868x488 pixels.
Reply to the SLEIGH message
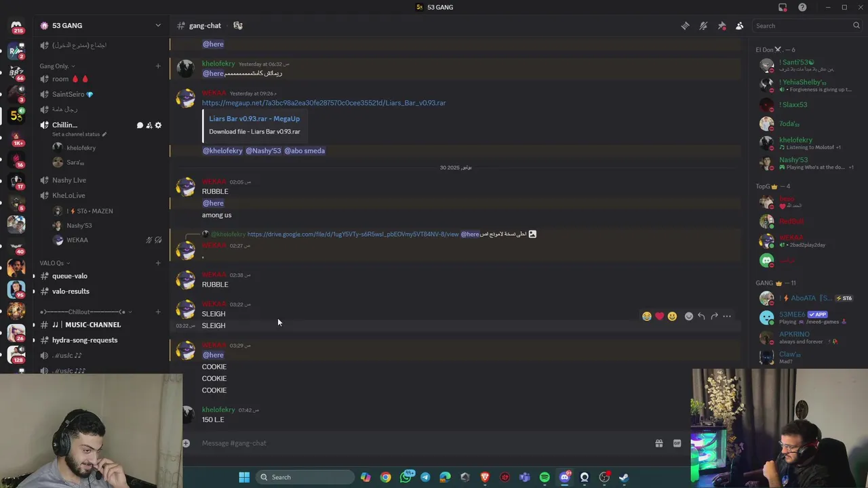tap(701, 317)
